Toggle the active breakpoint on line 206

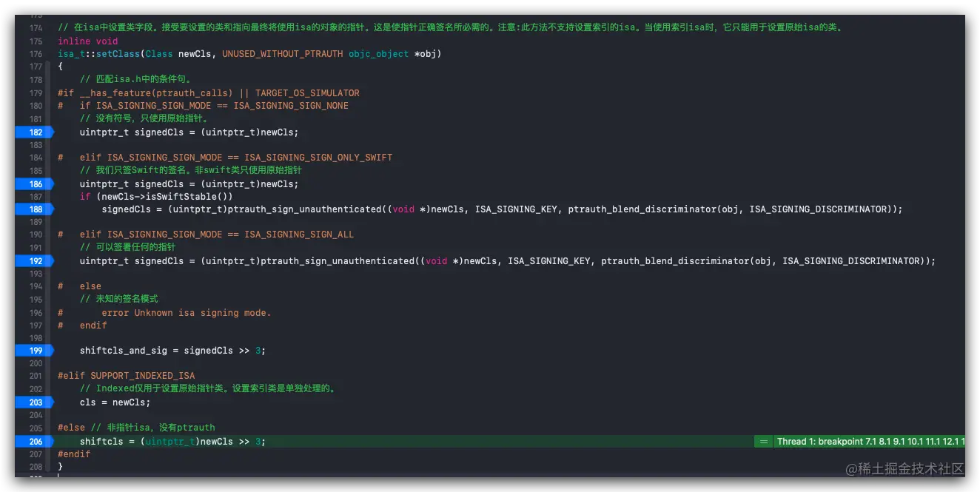tap(34, 442)
